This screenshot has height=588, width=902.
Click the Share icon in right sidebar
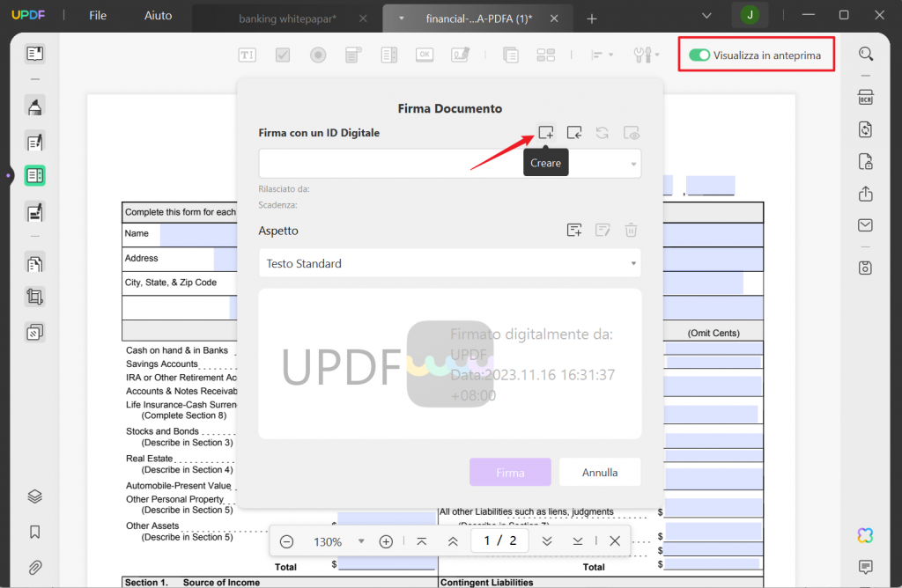(x=865, y=193)
